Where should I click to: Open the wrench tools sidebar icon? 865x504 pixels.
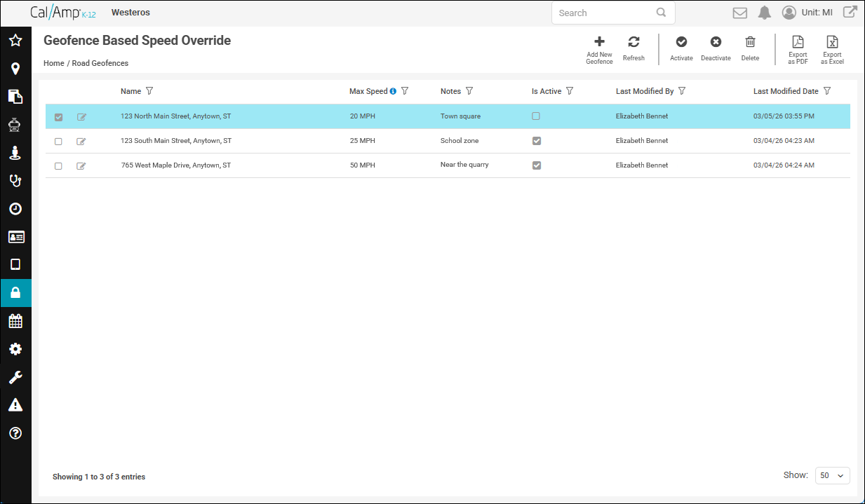pyautogui.click(x=15, y=377)
